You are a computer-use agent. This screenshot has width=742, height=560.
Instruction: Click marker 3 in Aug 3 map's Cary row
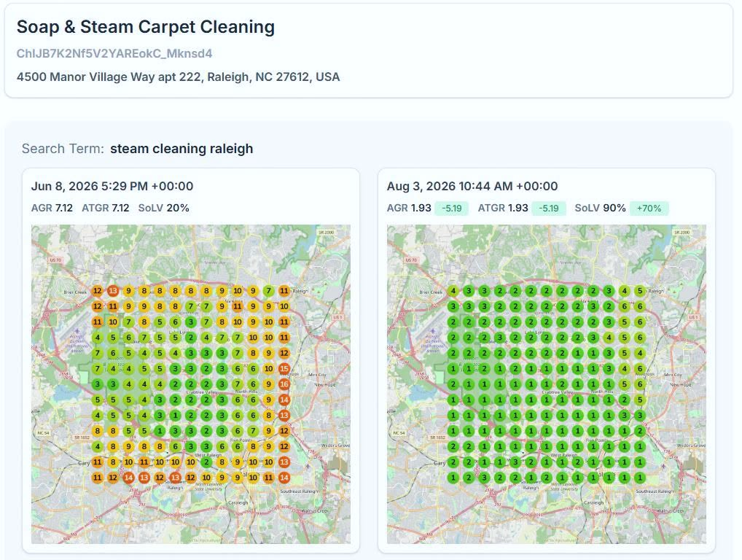tap(515, 462)
